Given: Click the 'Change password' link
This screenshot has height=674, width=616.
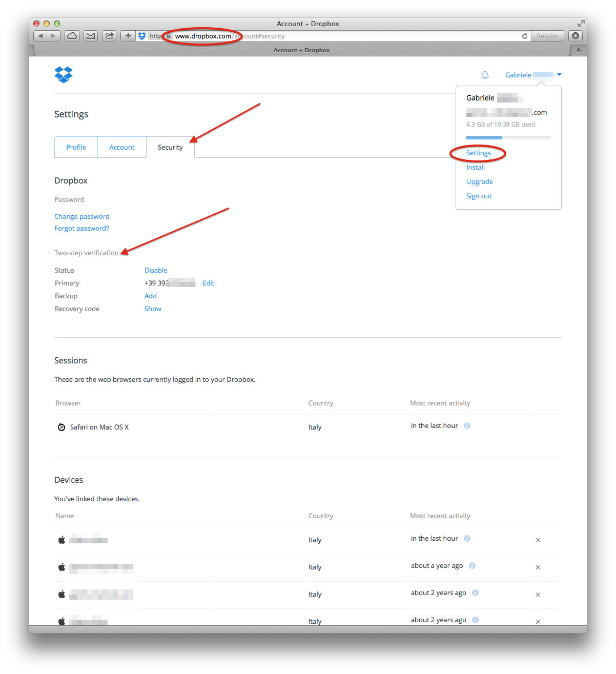Looking at the screenshot, I should [x=82, y=216].
